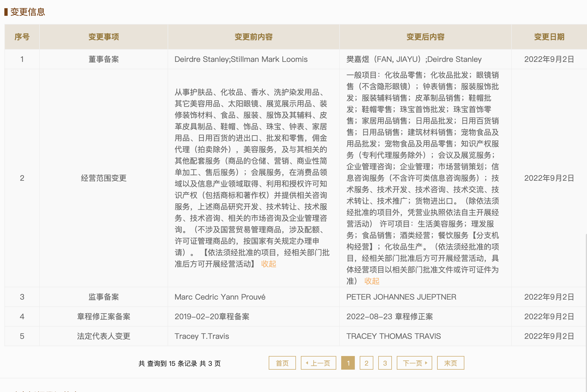Click the 变更日期 column header

coord(549,37)
